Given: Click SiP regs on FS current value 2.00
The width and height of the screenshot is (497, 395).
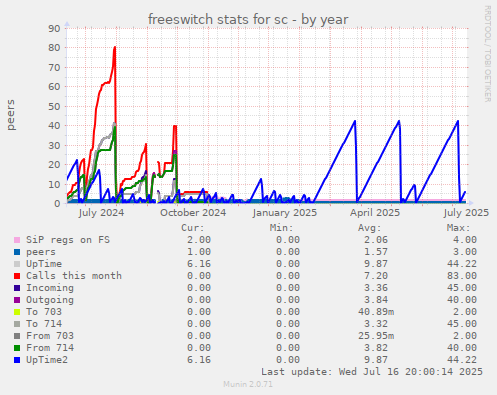Looking at the screenshot, I should click(x=199, y=240).
